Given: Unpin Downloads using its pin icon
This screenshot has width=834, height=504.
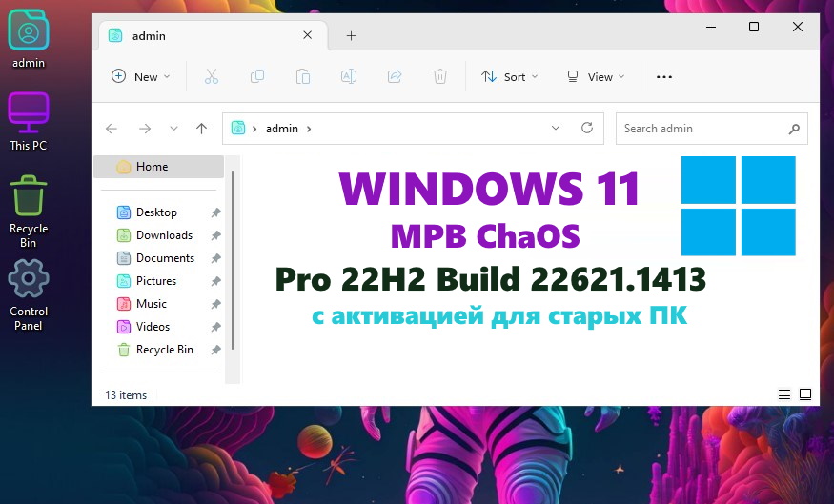Looking at the screenshot, I should [215, 235].
